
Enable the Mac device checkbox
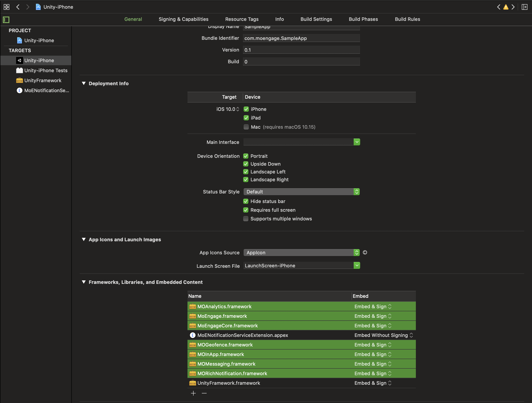pyautogui.click(x=246, y=127)
